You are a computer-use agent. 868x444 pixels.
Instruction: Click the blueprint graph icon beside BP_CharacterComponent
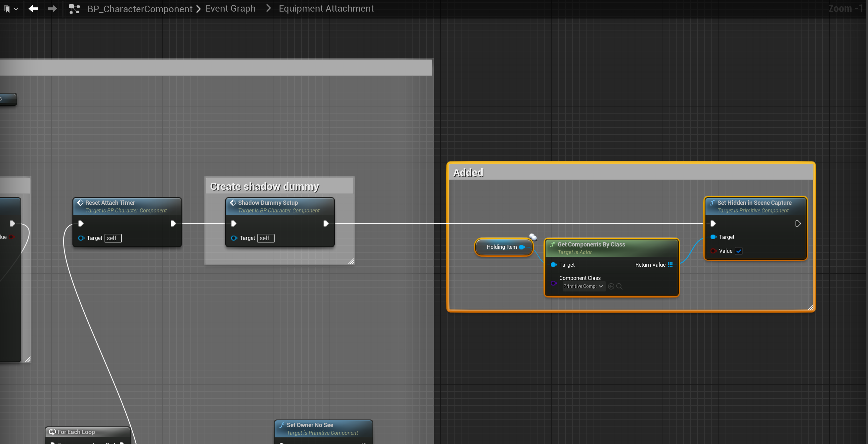(x=74, y=9)
